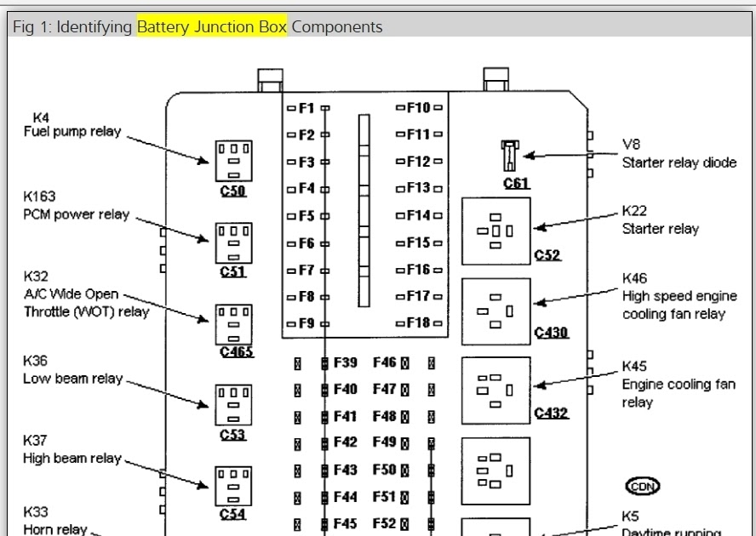Click the highlighted 'Battery Junction Box' text
Screen dimensions: 756x536
click(212, 26)
